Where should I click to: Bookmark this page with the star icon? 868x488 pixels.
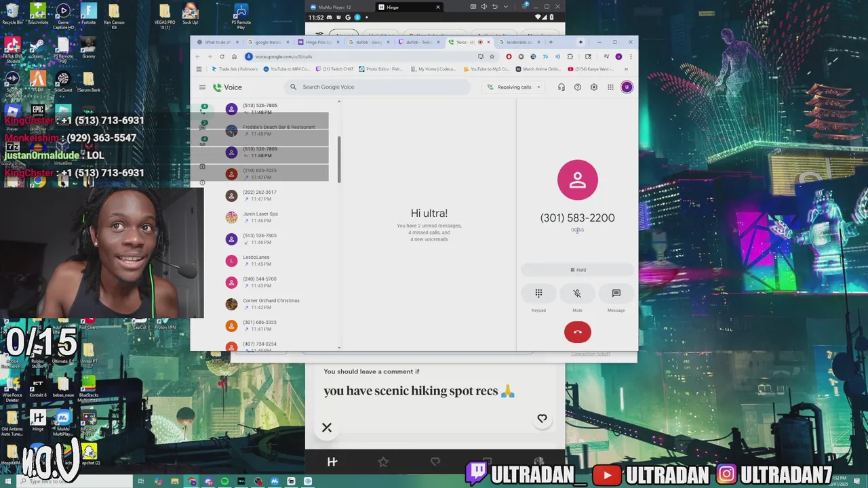click(492, 57)
